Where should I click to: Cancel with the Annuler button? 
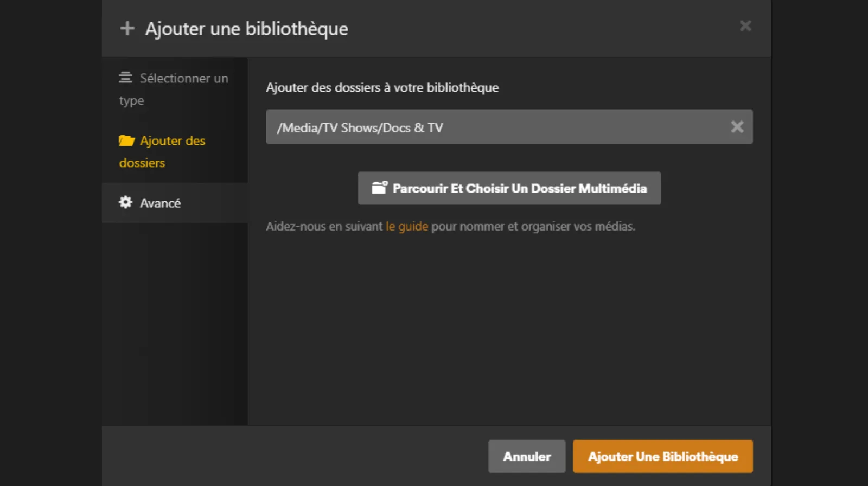[x=526, y=456]
